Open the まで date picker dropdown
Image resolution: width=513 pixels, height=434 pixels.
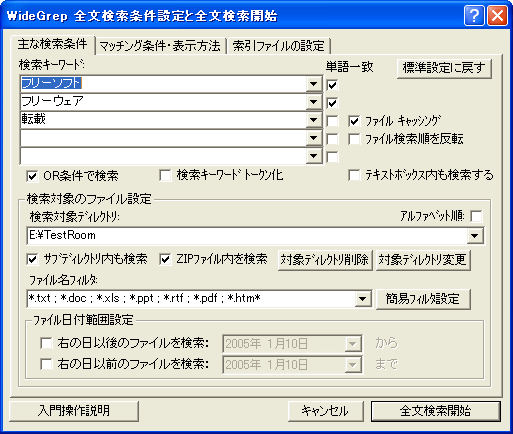point(353,365)
